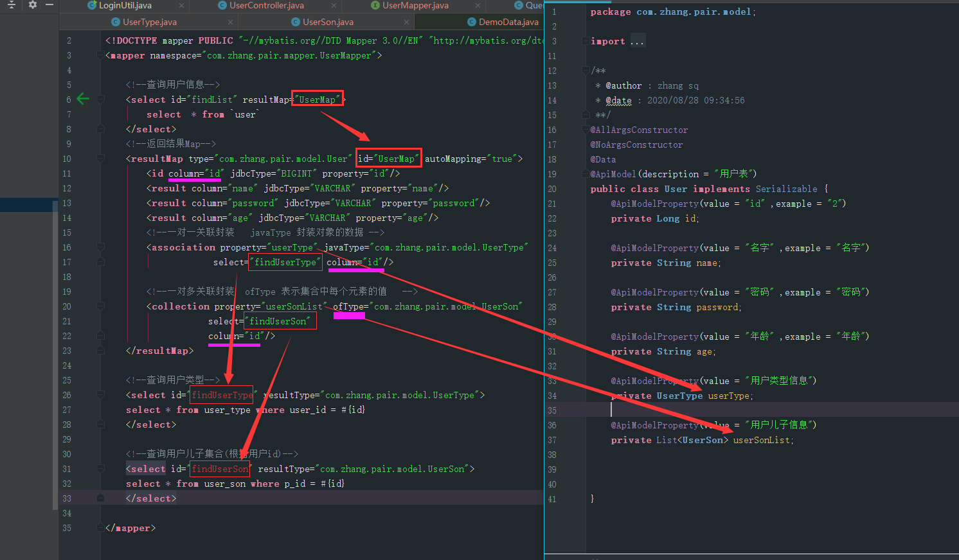959x560 pixels.
Task: Click the LoginUtil.java class file icon
Action: point(92,5)
